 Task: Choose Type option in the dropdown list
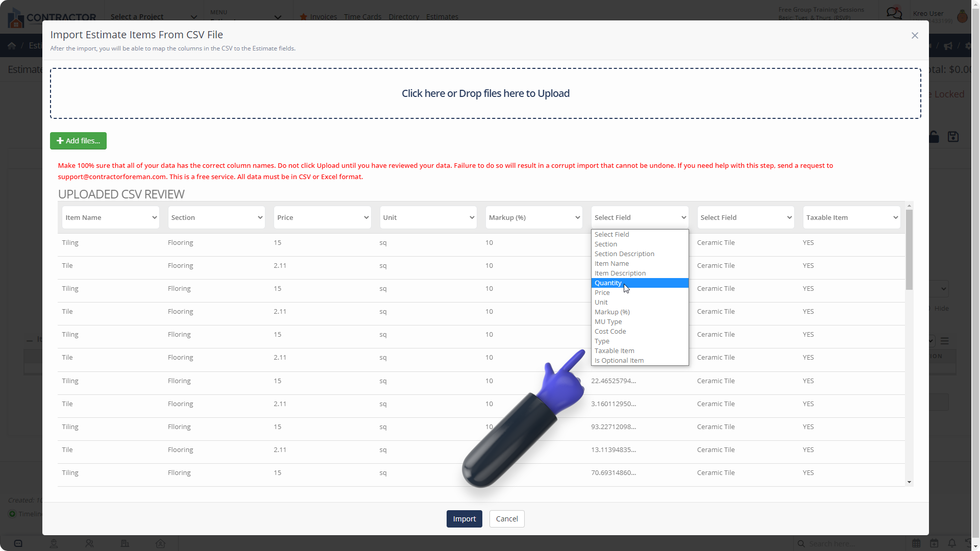[x=640, y=341]
